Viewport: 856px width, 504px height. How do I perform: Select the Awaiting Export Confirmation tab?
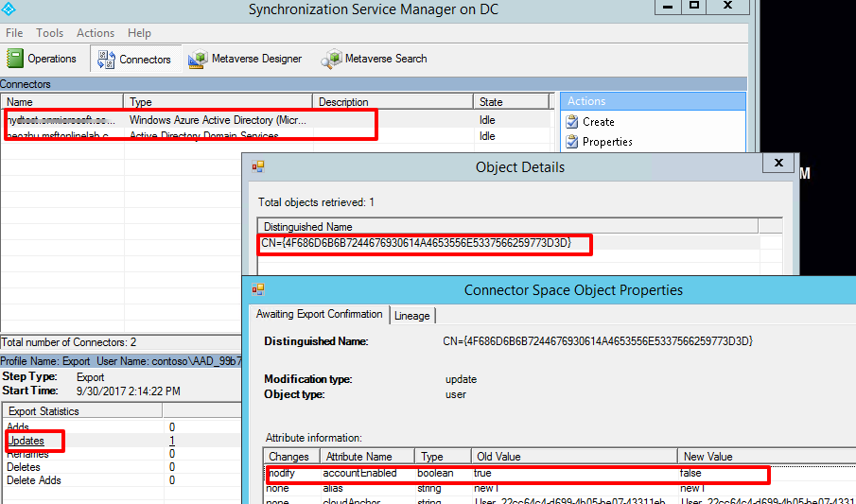point(320,314)
